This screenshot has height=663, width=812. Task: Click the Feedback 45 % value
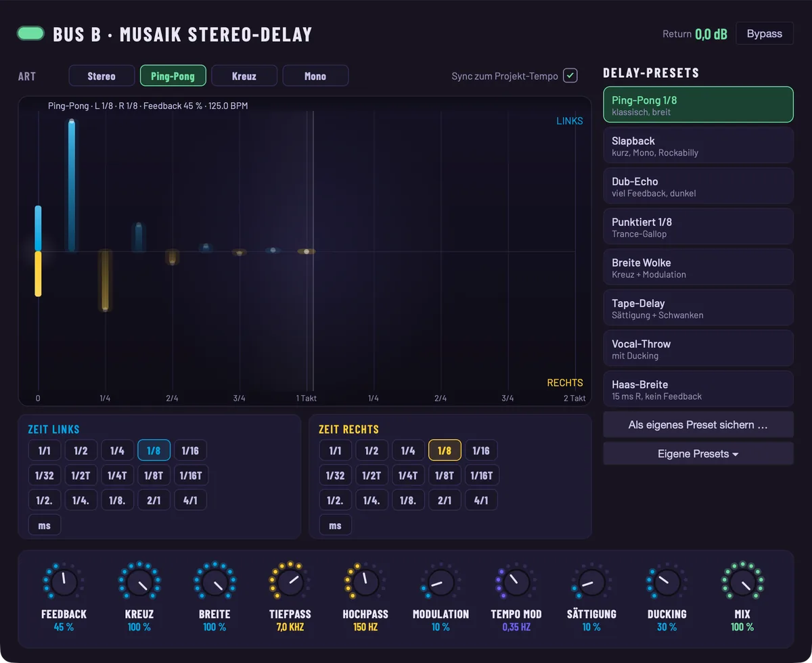(x=64, y=627)
